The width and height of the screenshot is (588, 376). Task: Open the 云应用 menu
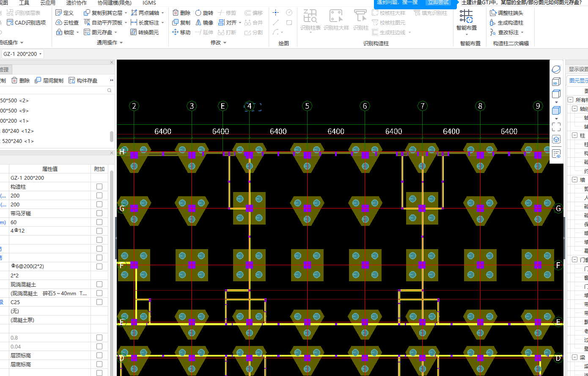pyautogui.click(x=48, y=3)
